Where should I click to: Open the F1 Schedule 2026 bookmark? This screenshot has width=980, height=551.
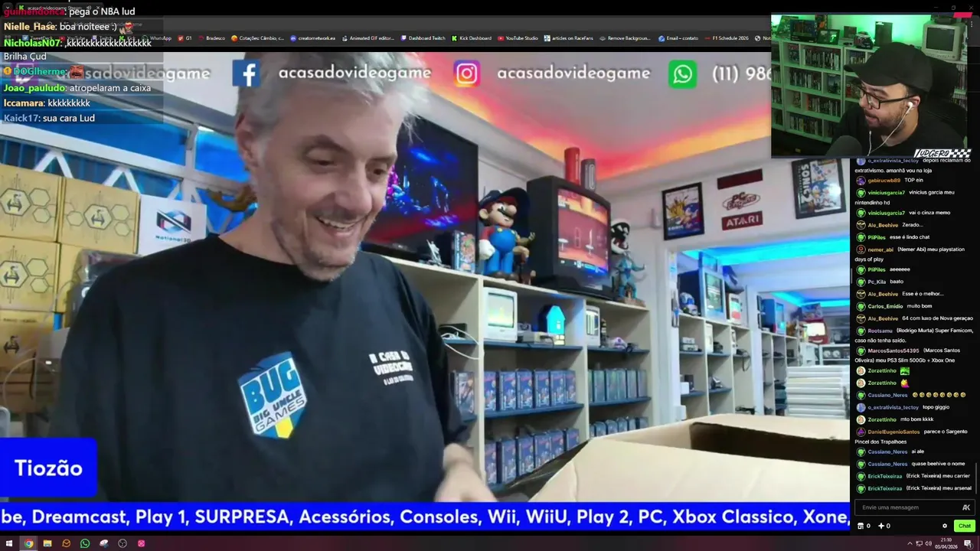click(x=726, y=37)
